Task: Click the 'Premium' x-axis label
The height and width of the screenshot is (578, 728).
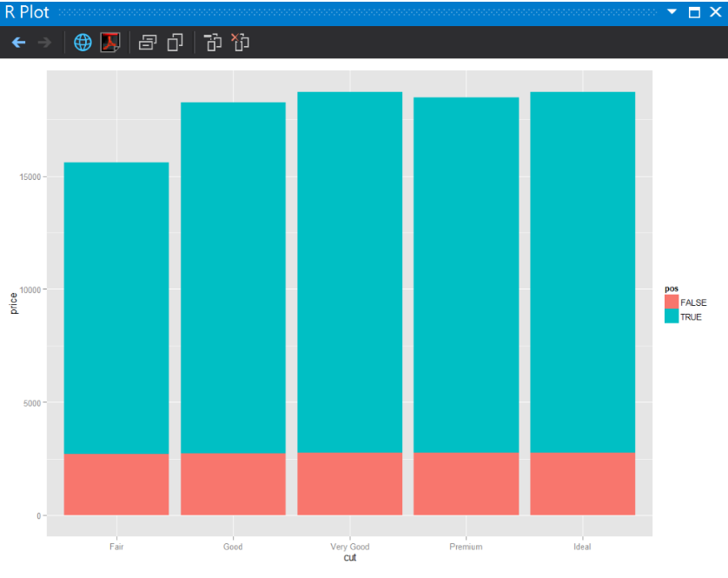Action: coord(467,547)
